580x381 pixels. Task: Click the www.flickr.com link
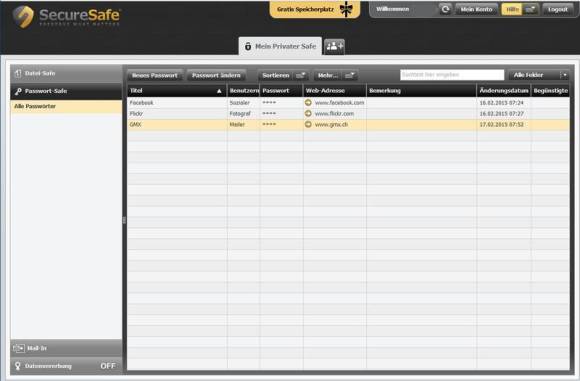click(x=334, y=114)
